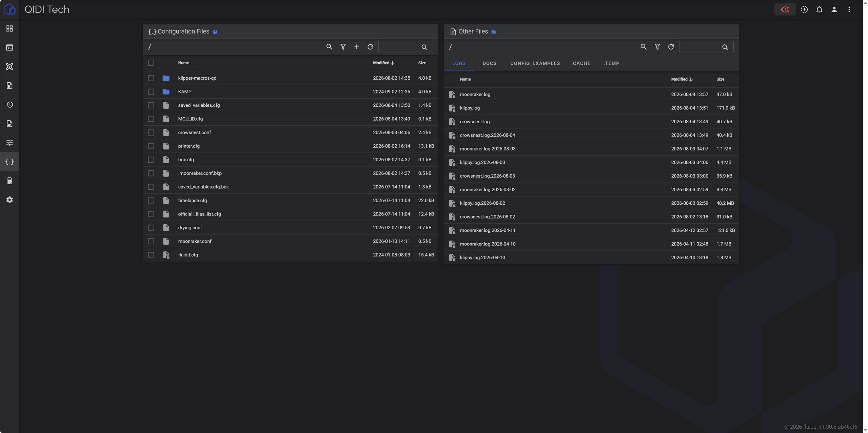Switch to the DOCS tab

(490, 63)
